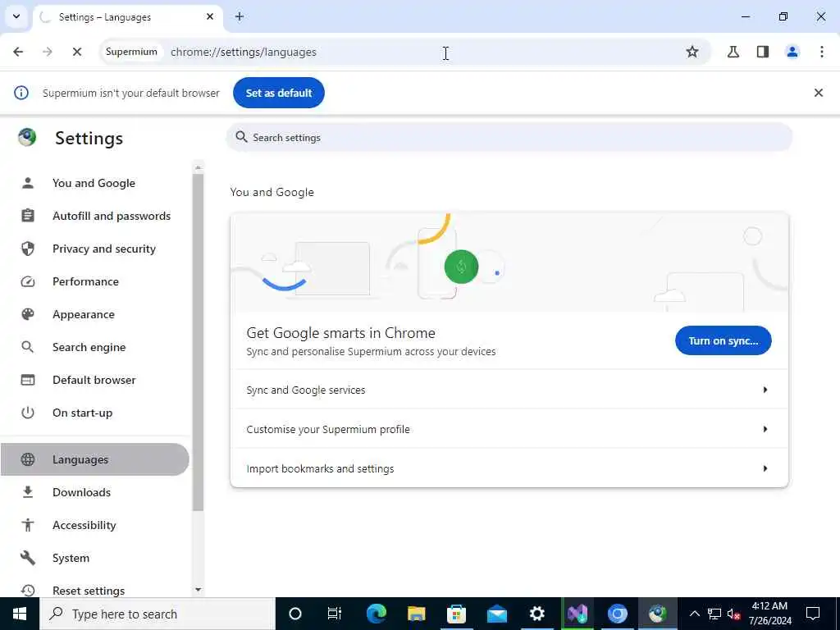Open Task View from the taskbar
The height and width of the screenshot is (630, 840).
pyautogui.click(x=335, y=614)
